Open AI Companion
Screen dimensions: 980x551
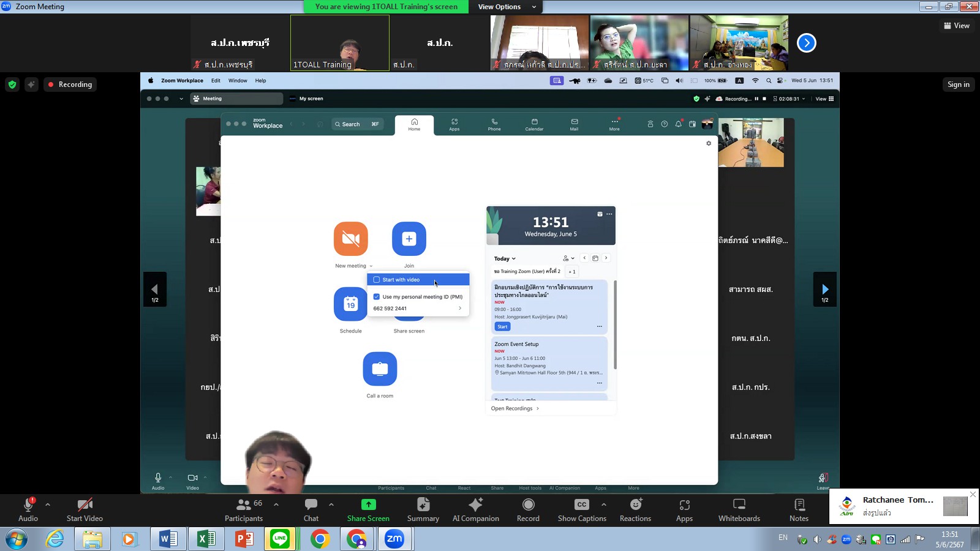pyautogui.click(x=476, y=509)
